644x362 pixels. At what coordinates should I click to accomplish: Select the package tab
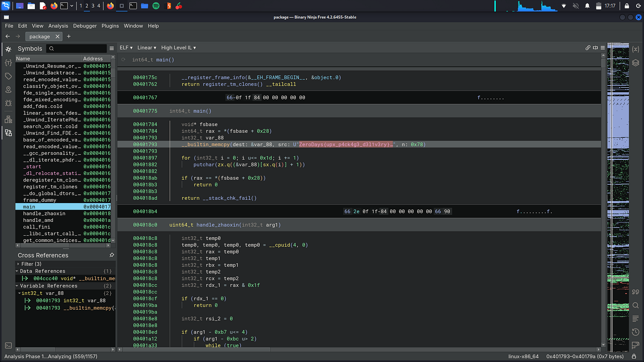click(40, 36)
